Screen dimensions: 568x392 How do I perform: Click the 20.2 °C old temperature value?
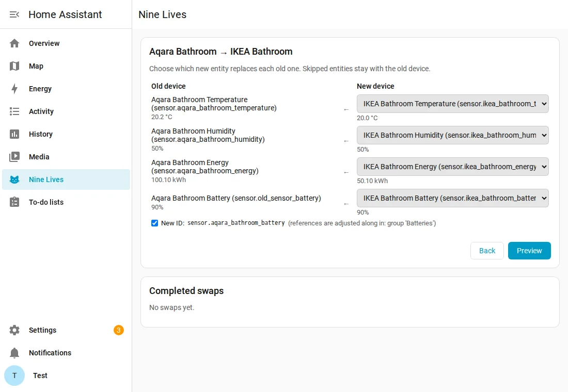click(162, 117)
